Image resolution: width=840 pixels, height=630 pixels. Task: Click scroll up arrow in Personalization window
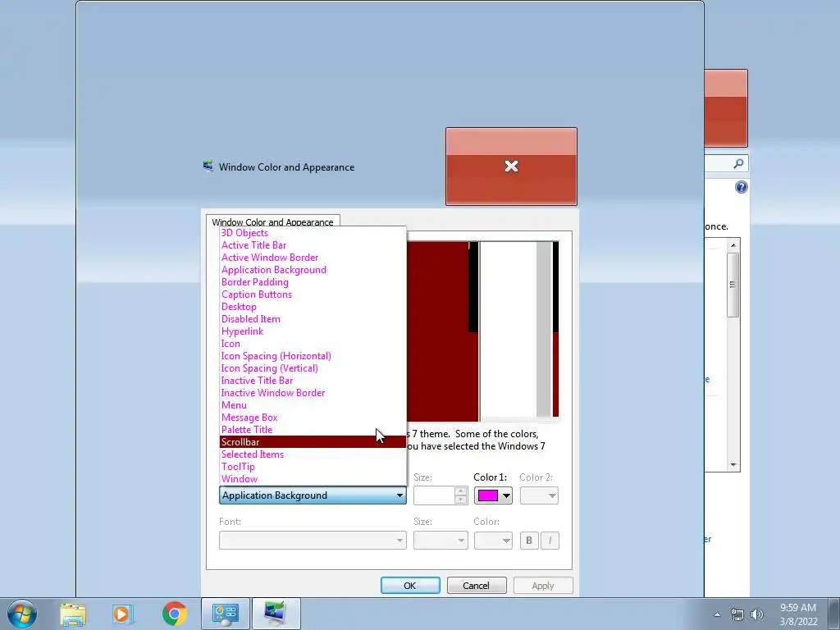[x=733, y=244]
